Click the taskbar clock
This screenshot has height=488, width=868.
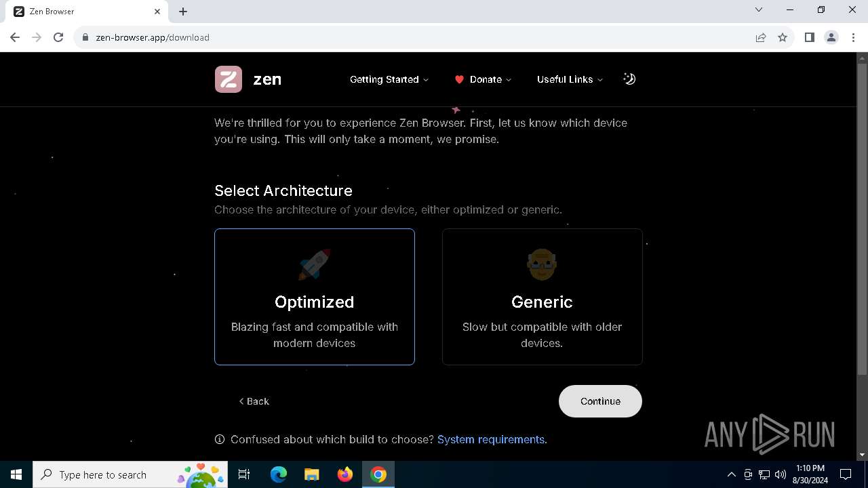tap(810, 474)
